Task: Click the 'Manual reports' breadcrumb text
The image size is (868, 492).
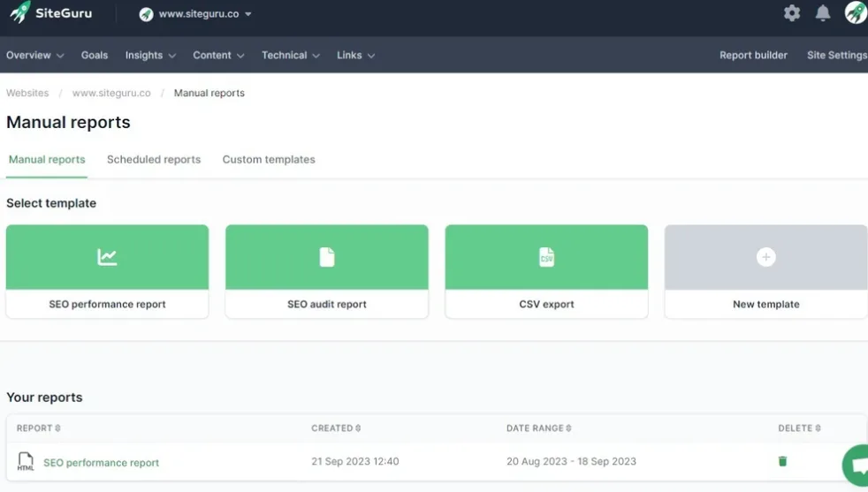Action: [x=209, y=93]
